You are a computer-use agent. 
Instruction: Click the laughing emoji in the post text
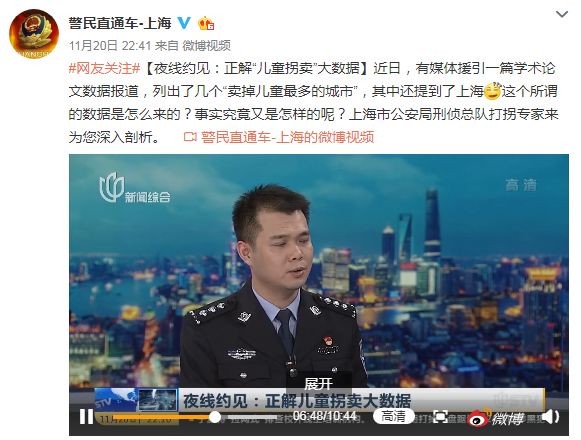click(x=492, y=91)
